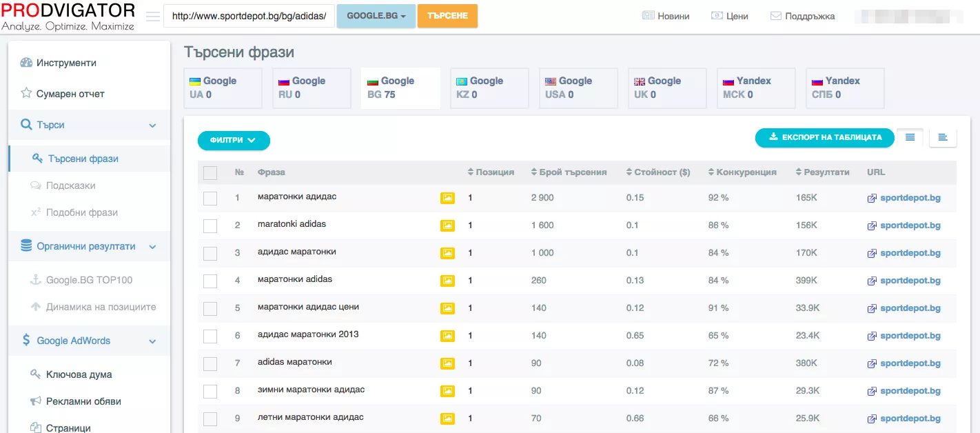Viewport: 980px width, 433px height.
Task: Tick the checkbox for row 8 'зимни маратонки адидас'
Action: 210,392
